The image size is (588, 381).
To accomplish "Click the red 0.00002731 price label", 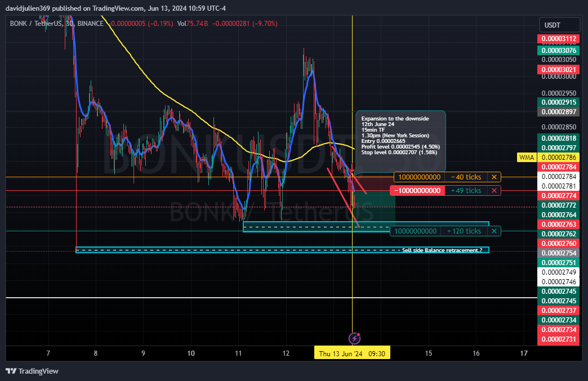I will (x=559, y=339).
